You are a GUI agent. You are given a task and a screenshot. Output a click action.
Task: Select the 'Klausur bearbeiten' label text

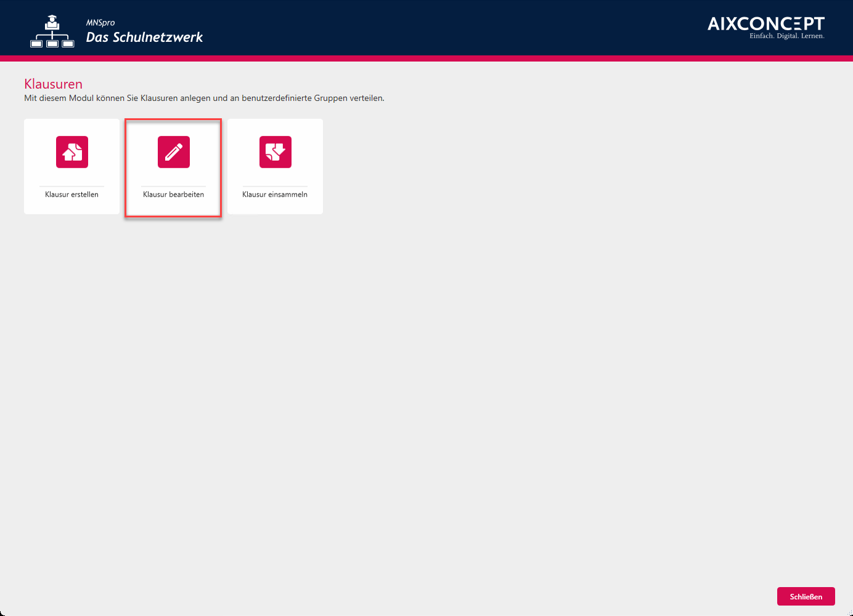coord(173,195)
